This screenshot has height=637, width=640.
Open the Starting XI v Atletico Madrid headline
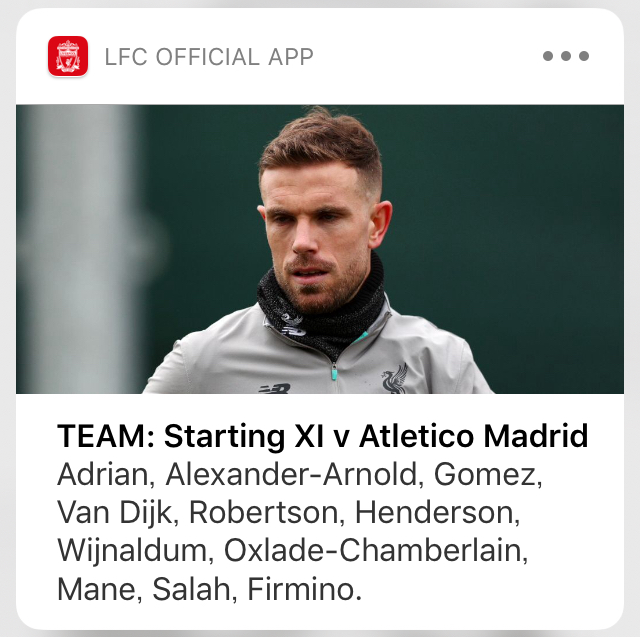point(323,436)
